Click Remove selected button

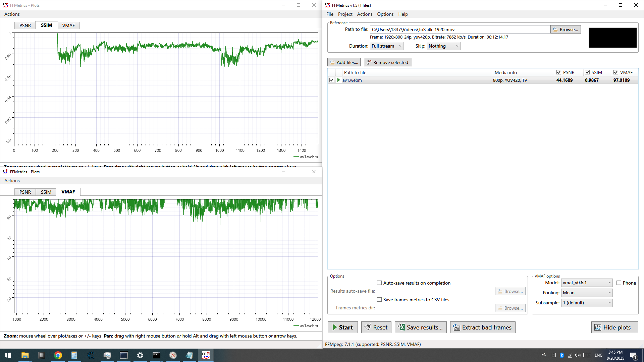click(388, 62)
